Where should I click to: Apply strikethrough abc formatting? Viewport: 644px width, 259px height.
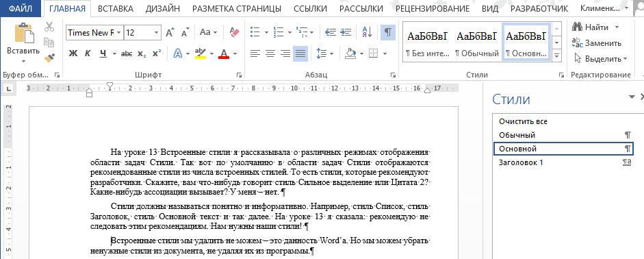pos(127,53)
